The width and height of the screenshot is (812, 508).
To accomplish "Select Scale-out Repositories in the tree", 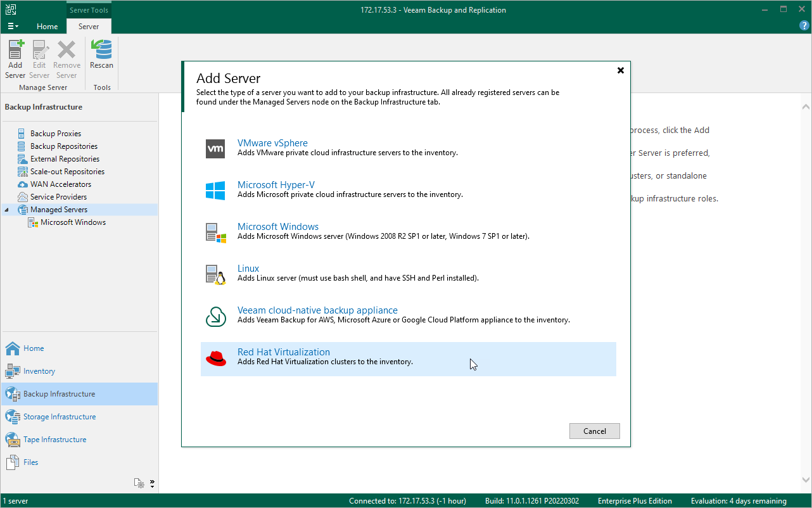I will coord(67,172).
